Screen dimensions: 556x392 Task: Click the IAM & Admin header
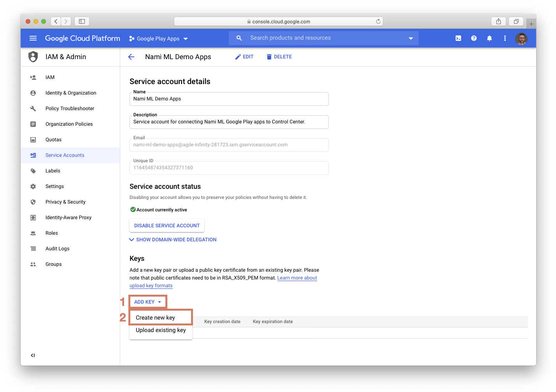pyautogui.click(x=66, y=57)
